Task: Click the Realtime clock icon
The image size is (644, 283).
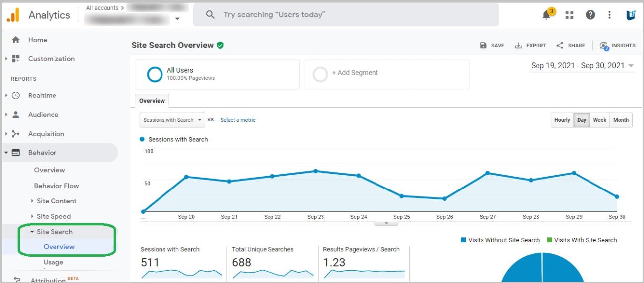Action: pos(16,95)
